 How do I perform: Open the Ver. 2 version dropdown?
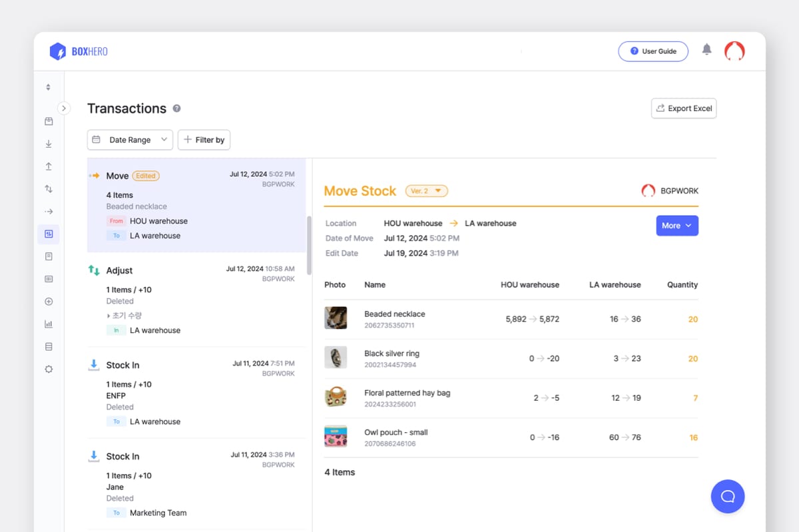pyautogui.click(x=426, y=190)
